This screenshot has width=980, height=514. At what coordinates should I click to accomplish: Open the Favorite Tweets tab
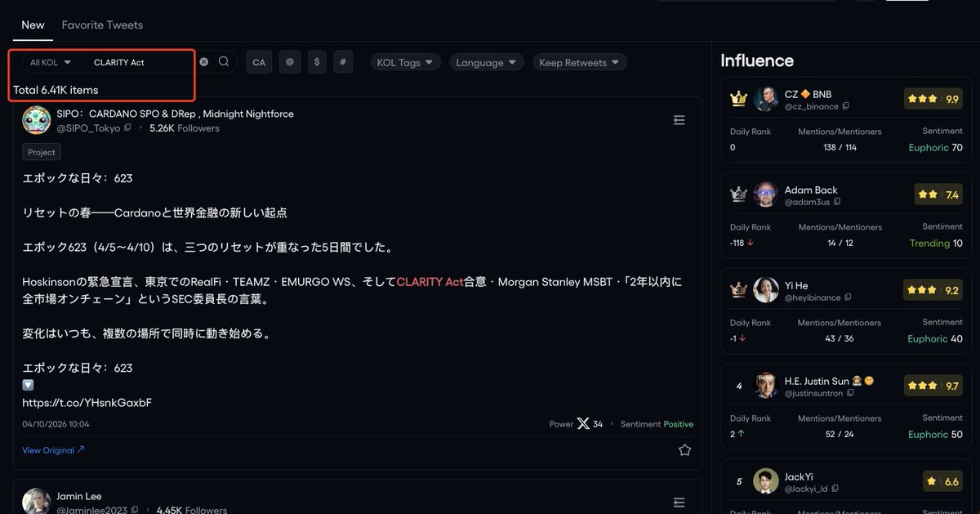(x=102, y=25)
